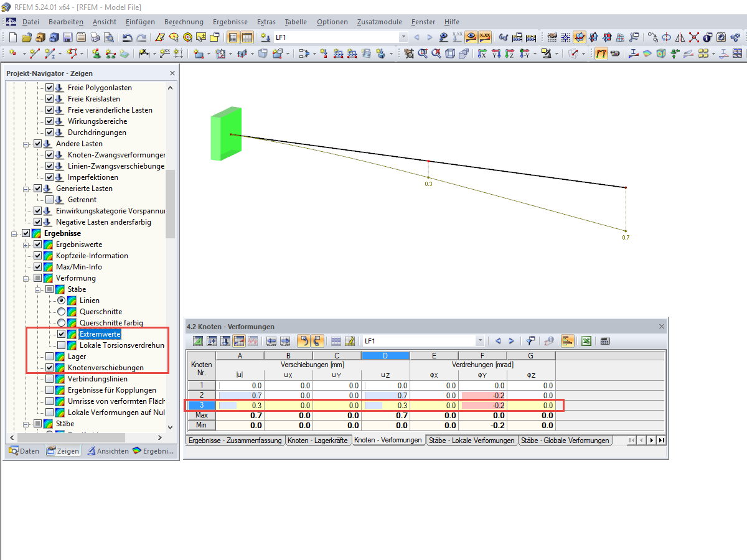Screen dimensions: 747x560
Task: Click the view in X direction icon
Action: (x=482, y=54)
